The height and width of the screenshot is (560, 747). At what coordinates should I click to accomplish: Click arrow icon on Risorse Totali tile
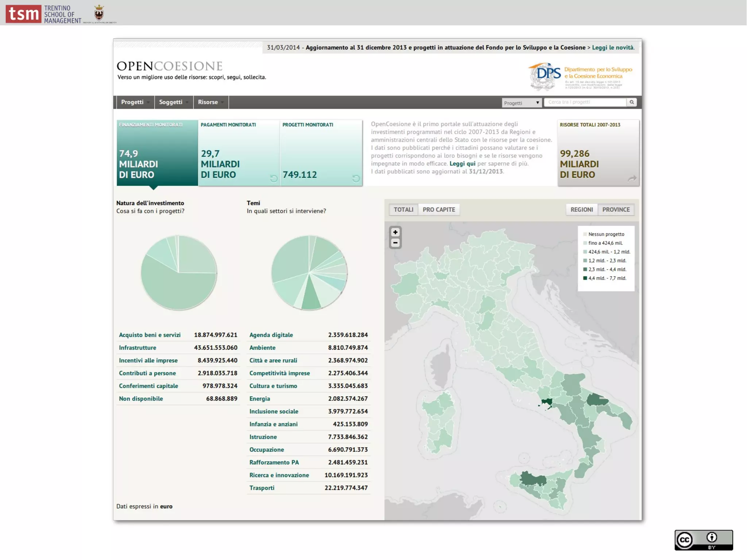pyautogui.click(x=632, y=178)
